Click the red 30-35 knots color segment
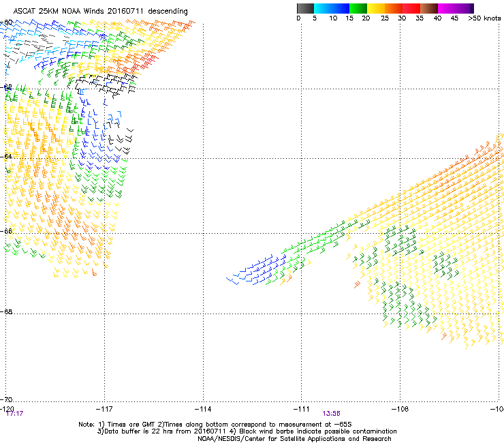 pos(411,8)
